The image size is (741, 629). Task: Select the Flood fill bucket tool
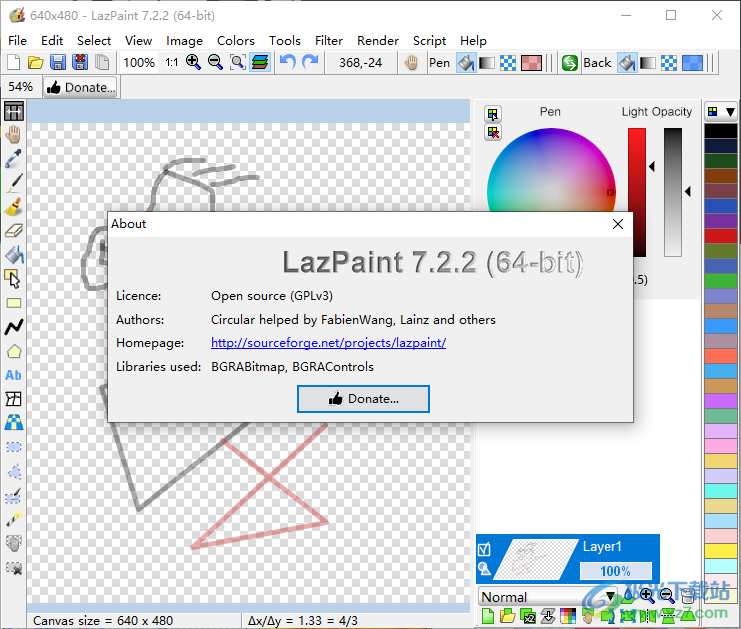[14, 255]
